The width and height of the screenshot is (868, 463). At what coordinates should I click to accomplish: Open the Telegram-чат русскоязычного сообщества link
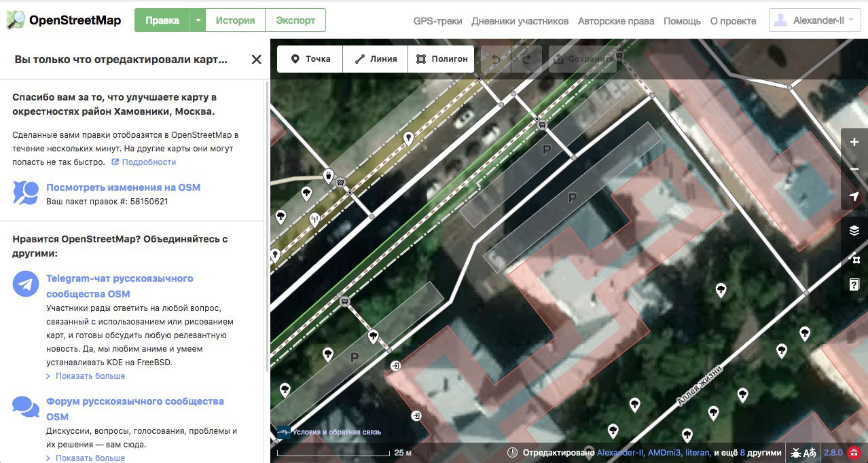(x=120, y=286)
